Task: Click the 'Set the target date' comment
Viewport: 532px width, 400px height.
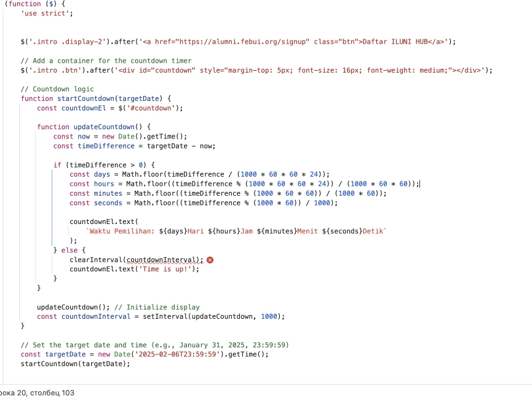Action: (154, 345)
